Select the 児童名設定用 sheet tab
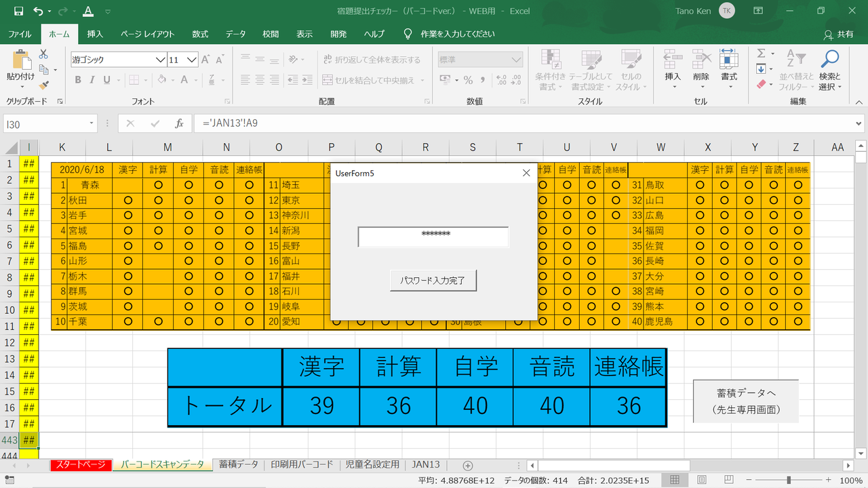 (x=372, y=464)
